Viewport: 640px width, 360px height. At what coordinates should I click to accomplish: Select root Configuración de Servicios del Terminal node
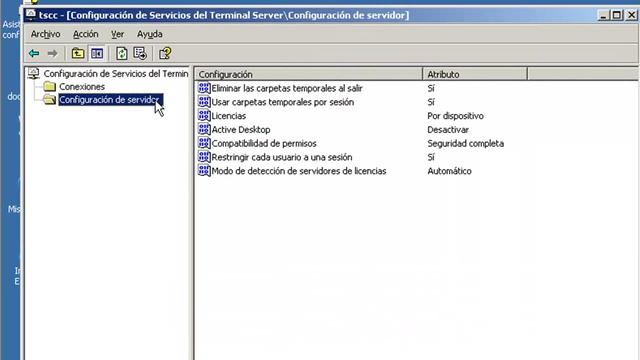point(116,74)
